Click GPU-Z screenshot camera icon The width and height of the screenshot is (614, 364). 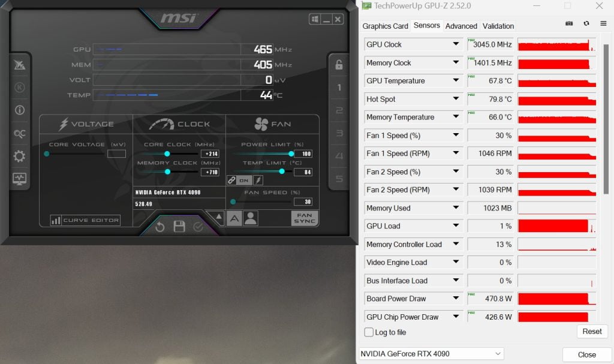pos(569,23)
